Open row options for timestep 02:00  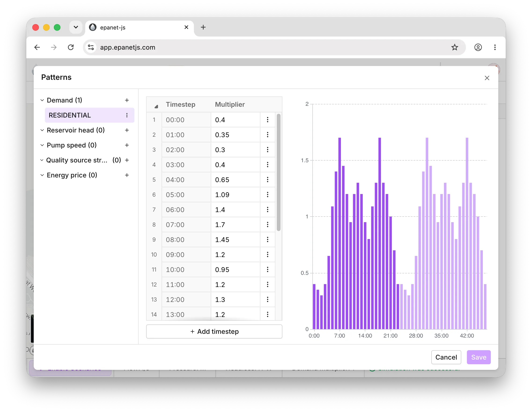pyautogui.click(x=267, y=150)
